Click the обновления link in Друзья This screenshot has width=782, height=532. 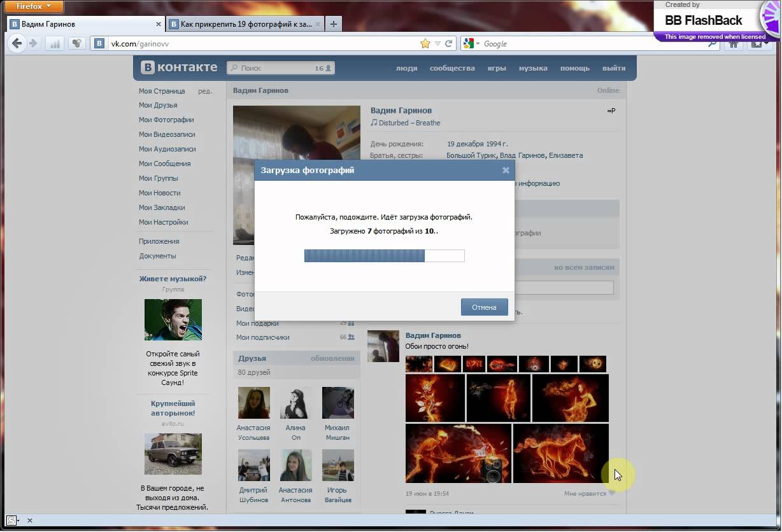[x=332, y=358]
